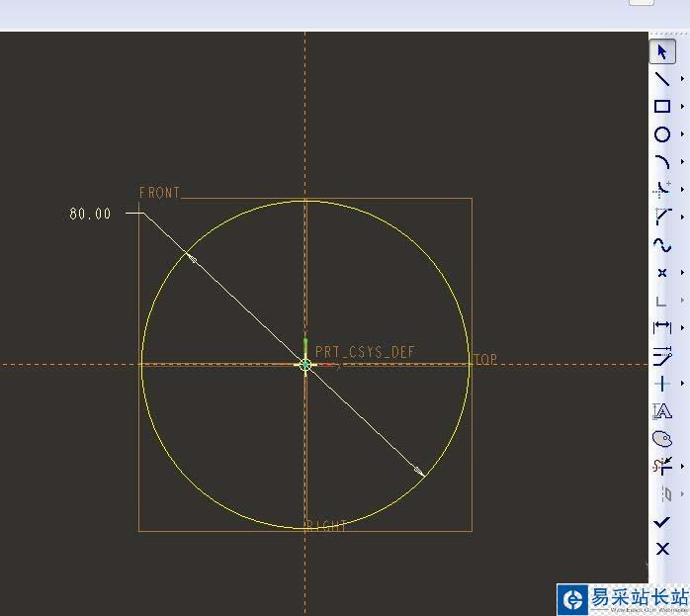Select the Chamfer tool
Viewport: 690px width, 616px height.
(x=662, y=217)
